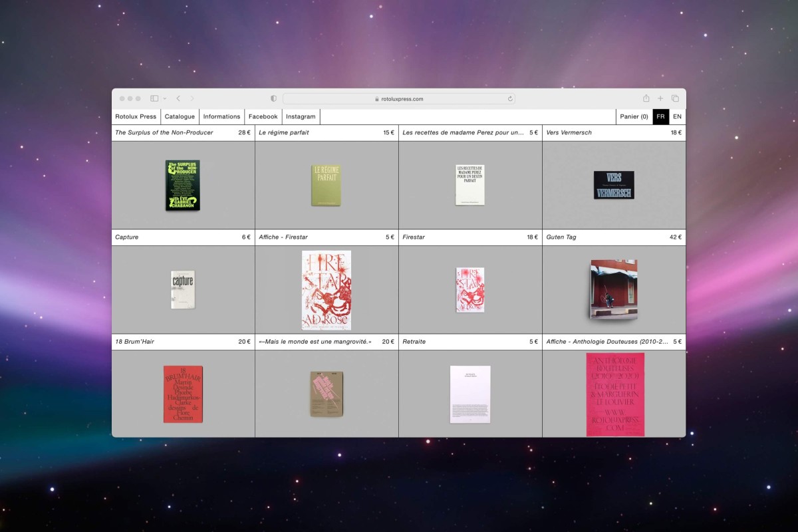Reload the page with refresh icon

(510, 98)
